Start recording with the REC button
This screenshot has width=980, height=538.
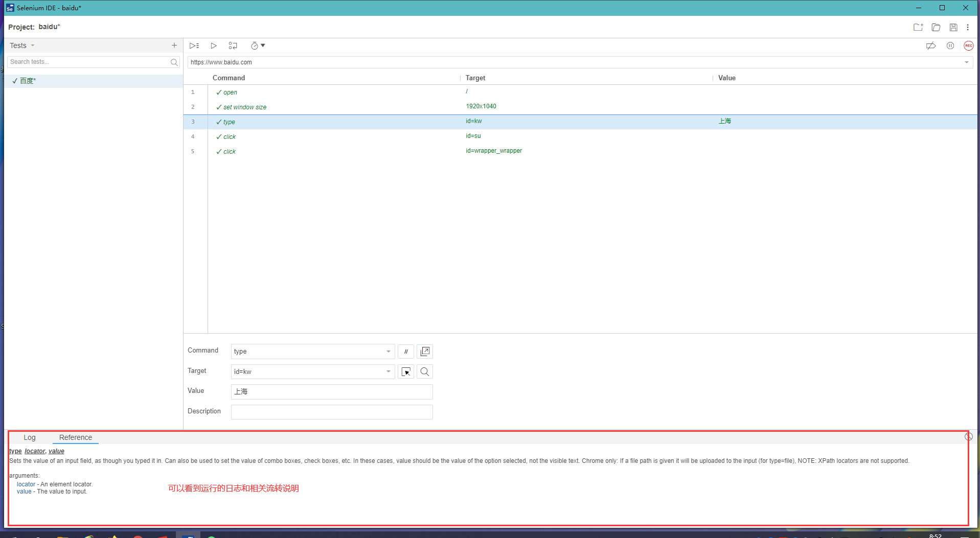tap(968, 45)
